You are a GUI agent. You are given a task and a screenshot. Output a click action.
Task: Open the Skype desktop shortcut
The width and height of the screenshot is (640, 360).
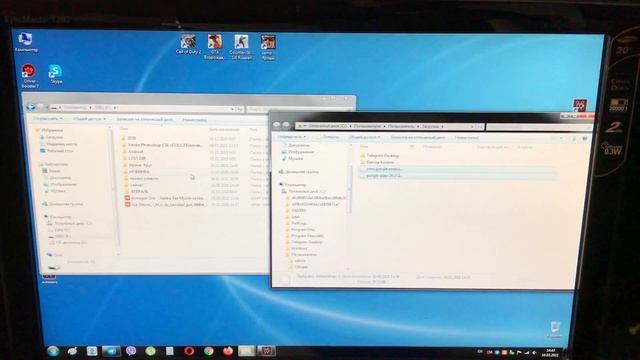(56, 74)
